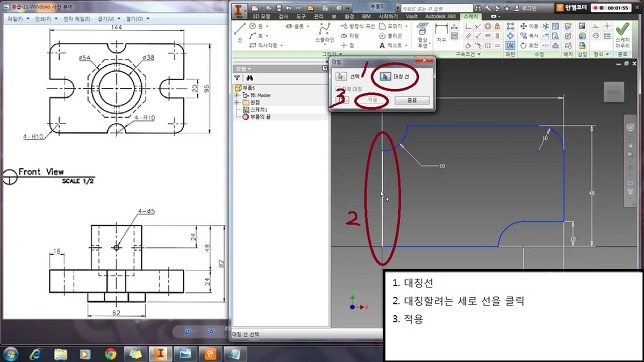This screenshot has width=644, height=362.
Task: Select End of Part (부품의 끝) tree item
Action: click(x=257, y=117)
